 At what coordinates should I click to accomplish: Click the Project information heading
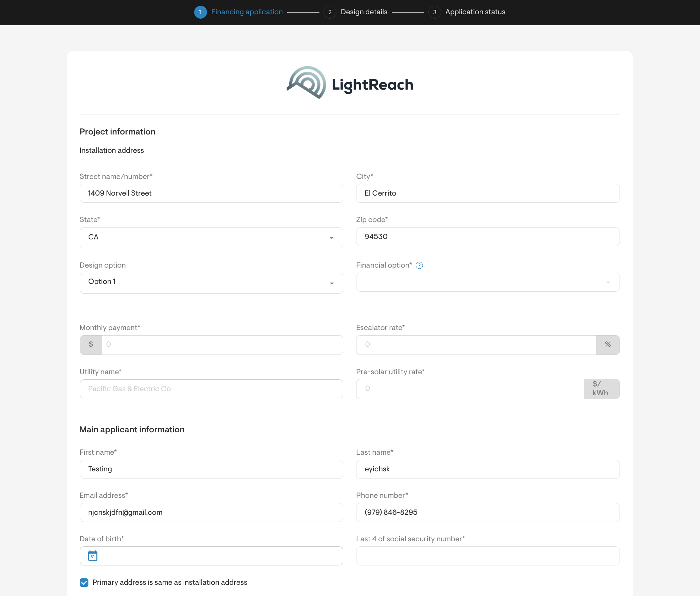(x=117, y=132)
